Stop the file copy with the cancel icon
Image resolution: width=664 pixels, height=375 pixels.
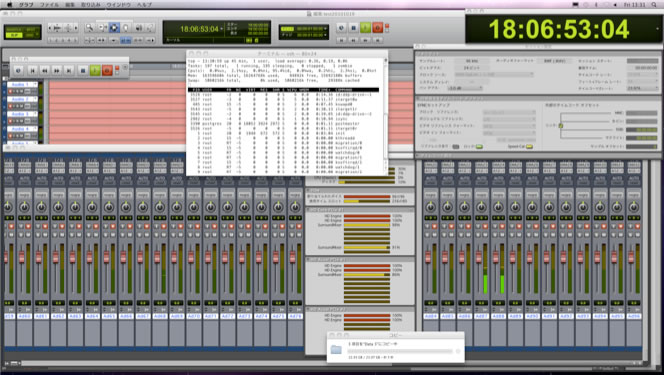(458, 351)
